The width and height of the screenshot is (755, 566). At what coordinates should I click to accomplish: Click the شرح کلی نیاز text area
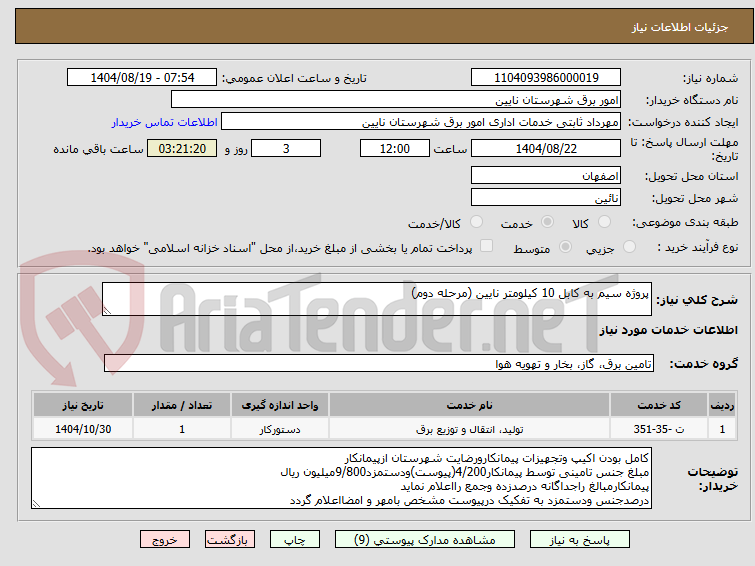coord(377,299)
